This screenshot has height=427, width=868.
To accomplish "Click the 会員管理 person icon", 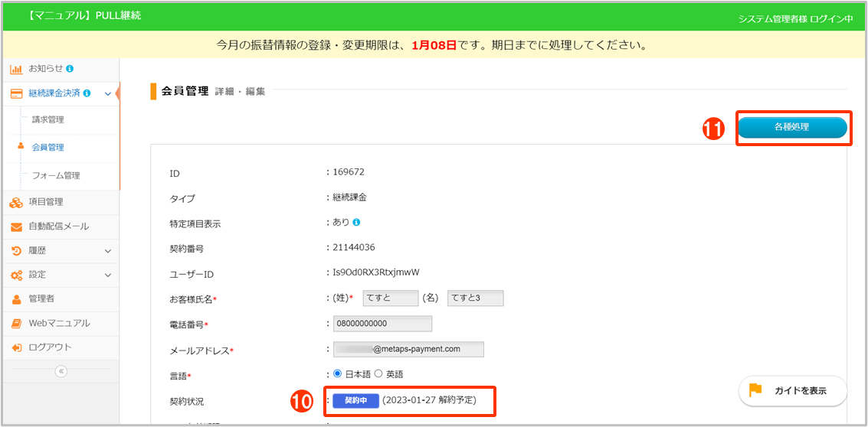I will click(21, 147).
